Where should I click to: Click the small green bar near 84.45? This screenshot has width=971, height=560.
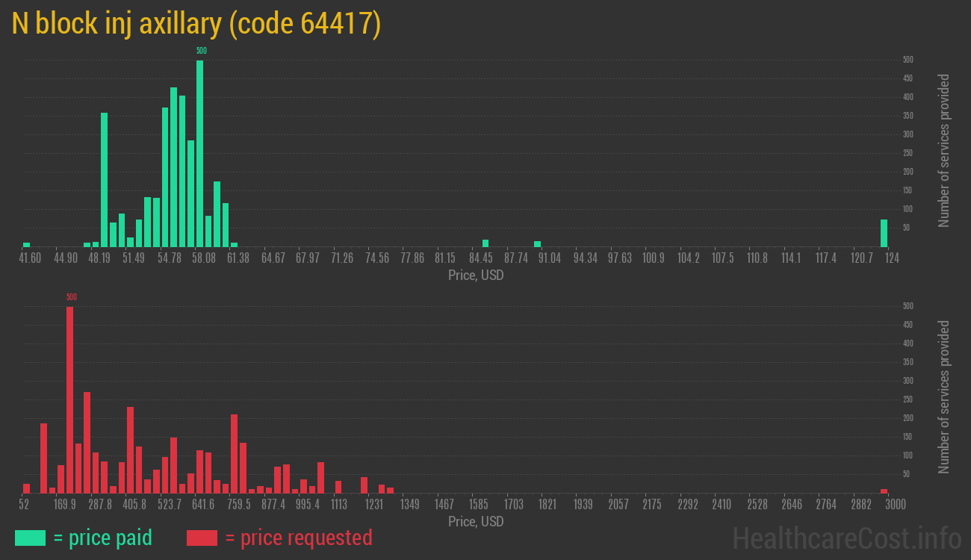[x=485, y=243]
